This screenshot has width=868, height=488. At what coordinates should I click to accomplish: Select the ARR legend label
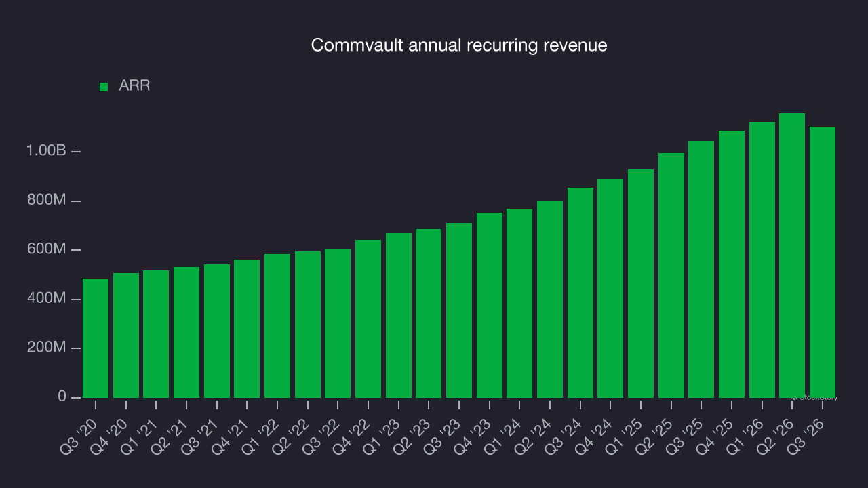click(134, 86)
